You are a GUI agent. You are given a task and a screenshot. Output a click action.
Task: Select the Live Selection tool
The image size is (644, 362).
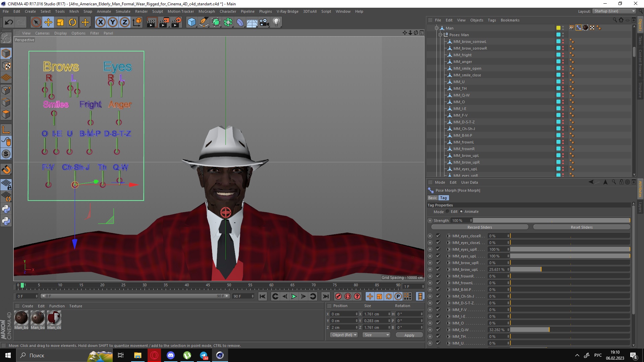point(36,22)
